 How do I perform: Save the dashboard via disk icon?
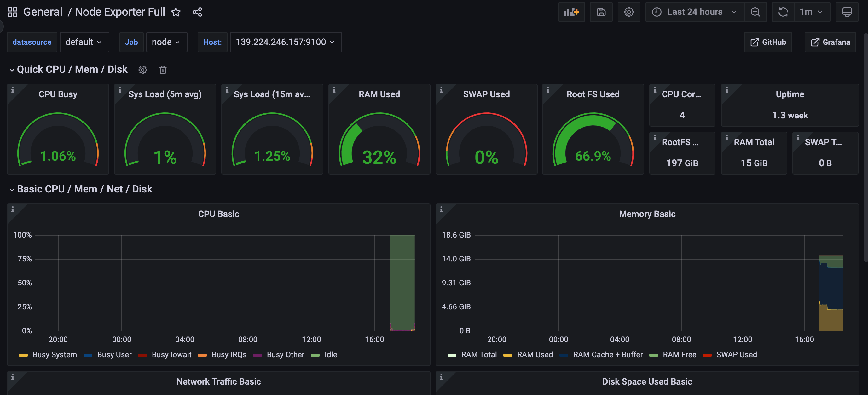click(601, 12)
